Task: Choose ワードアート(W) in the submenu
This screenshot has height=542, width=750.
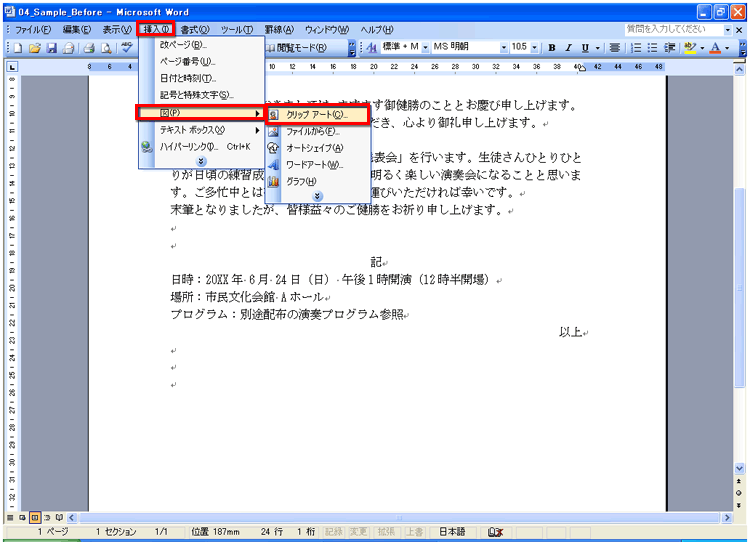Action: (x=318, y=165)
